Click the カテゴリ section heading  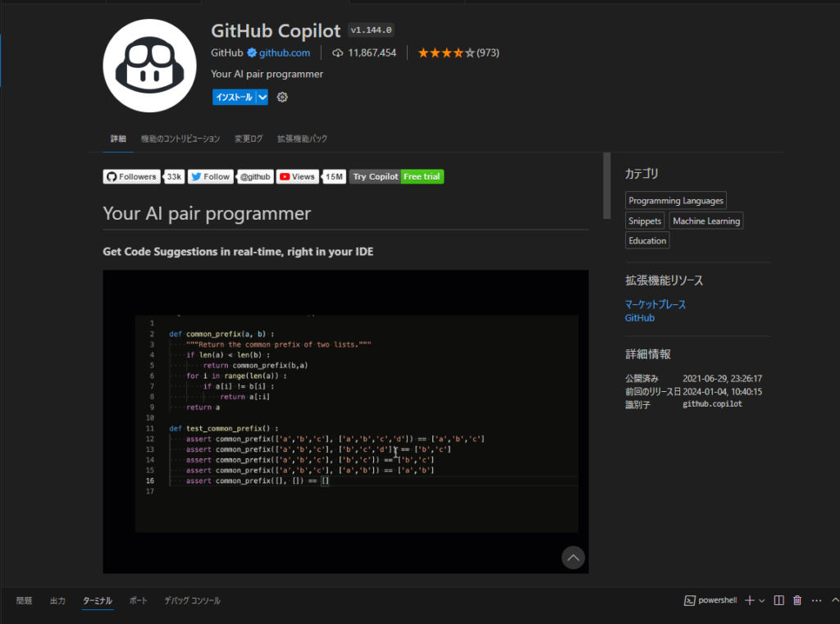pyautogui.click(x=641, y=174)
